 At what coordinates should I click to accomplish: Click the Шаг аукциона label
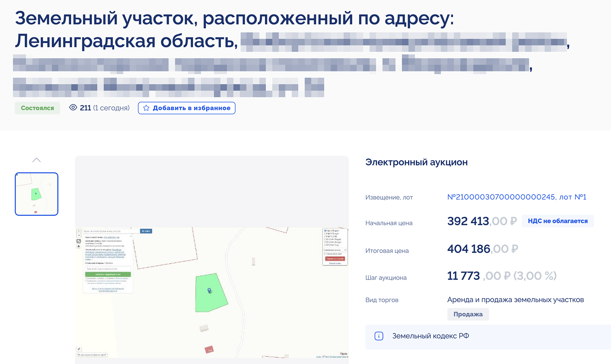click(x=386, y=277)
